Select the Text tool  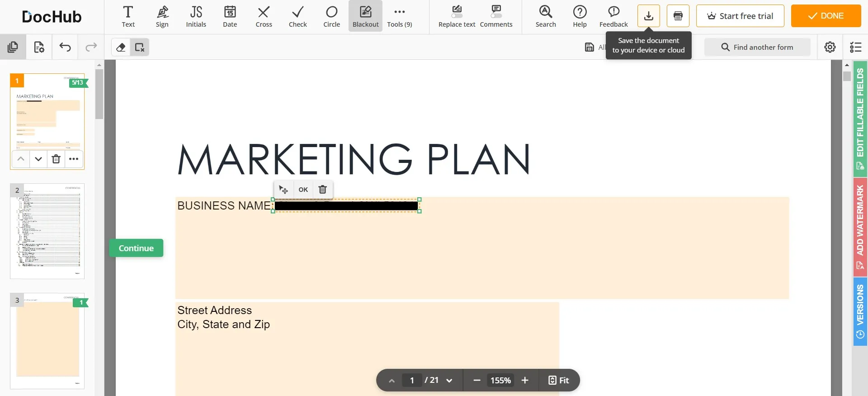point(128,16)
